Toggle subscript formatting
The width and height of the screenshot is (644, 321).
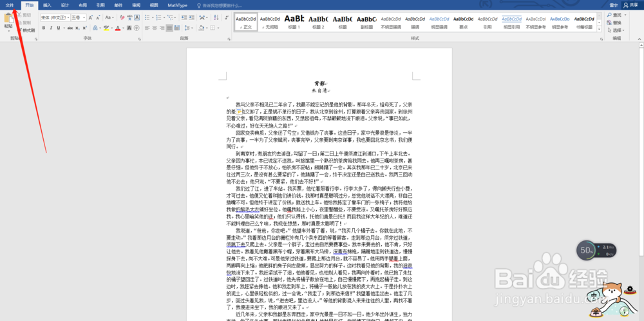(x=77, y=28)
